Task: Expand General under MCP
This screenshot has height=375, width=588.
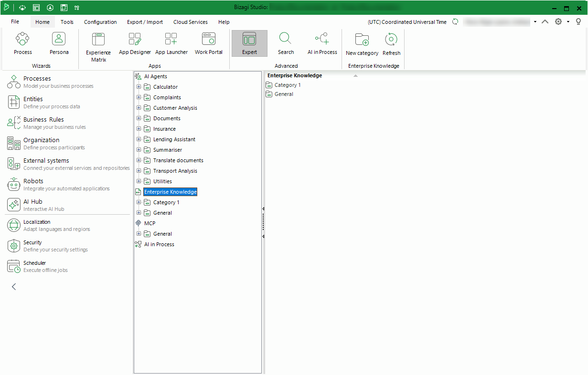Action: pos(139,234)
